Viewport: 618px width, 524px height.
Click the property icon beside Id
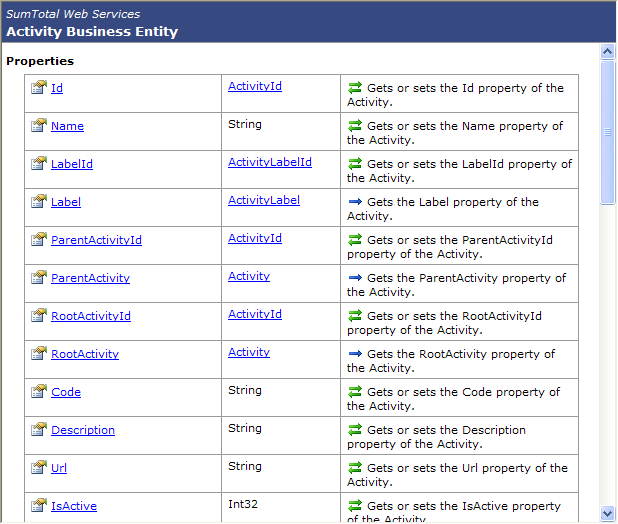[x=39, y=88]
